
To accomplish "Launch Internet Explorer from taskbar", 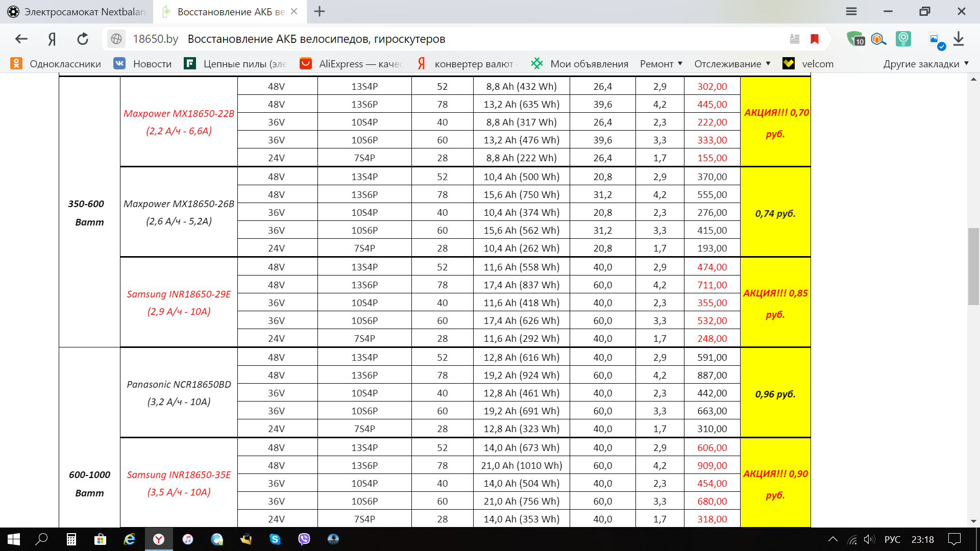I will click(130, 539).
